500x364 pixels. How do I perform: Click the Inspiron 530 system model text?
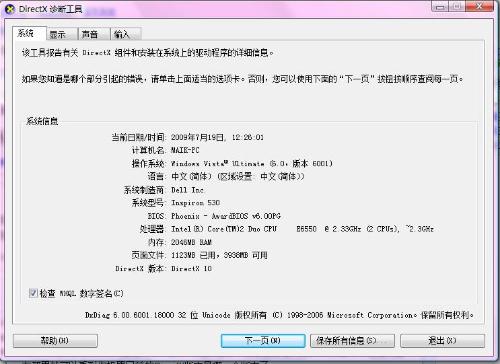click(x=195, y=203)
